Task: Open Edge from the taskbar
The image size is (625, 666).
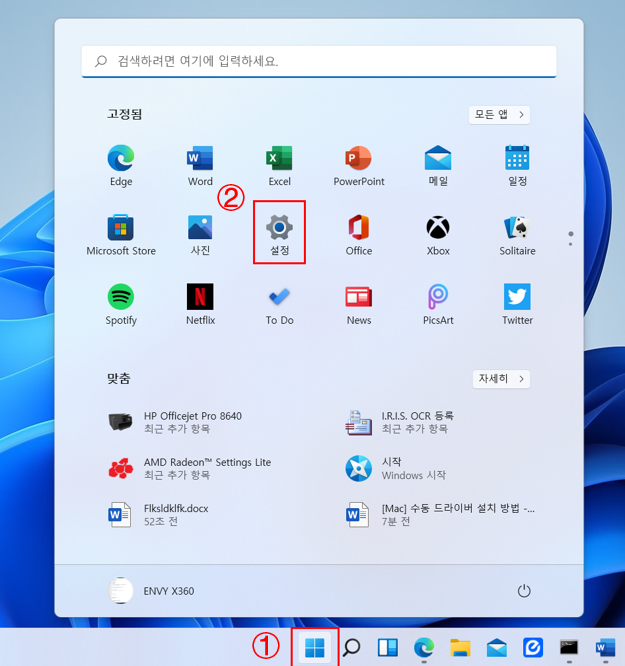Action: click(424, 648)
